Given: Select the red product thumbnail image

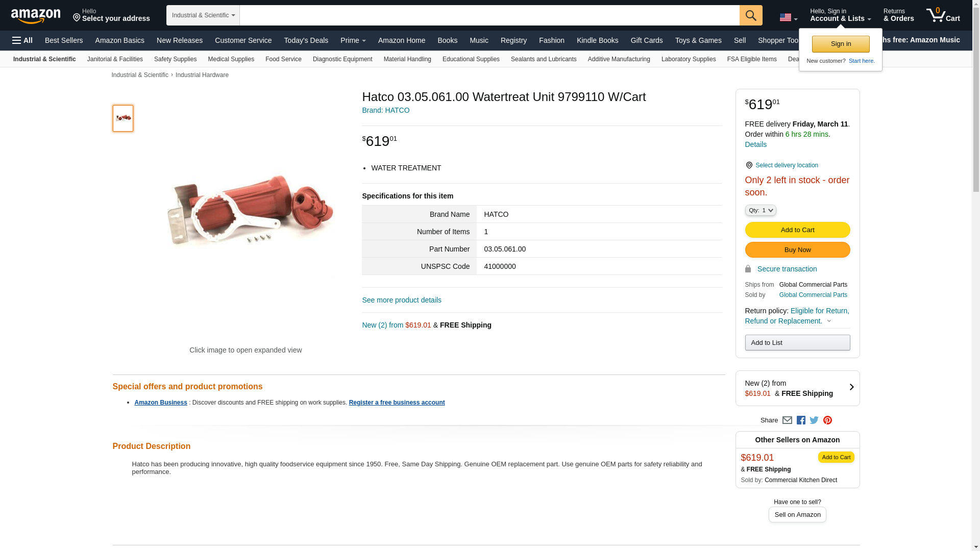Looking at the screenshot, I should [123, 118].
